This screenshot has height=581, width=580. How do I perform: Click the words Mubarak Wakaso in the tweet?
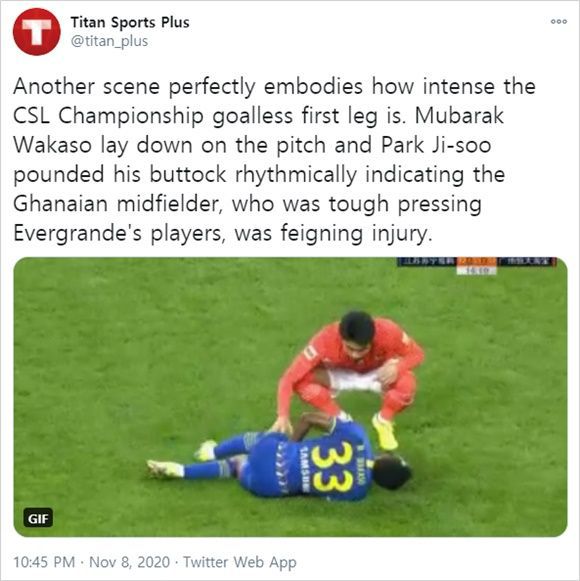[x=258, y=130]
